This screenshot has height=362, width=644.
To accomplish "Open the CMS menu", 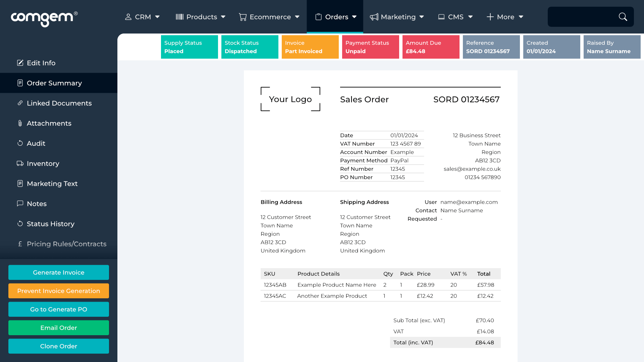I will pos(455,17).
